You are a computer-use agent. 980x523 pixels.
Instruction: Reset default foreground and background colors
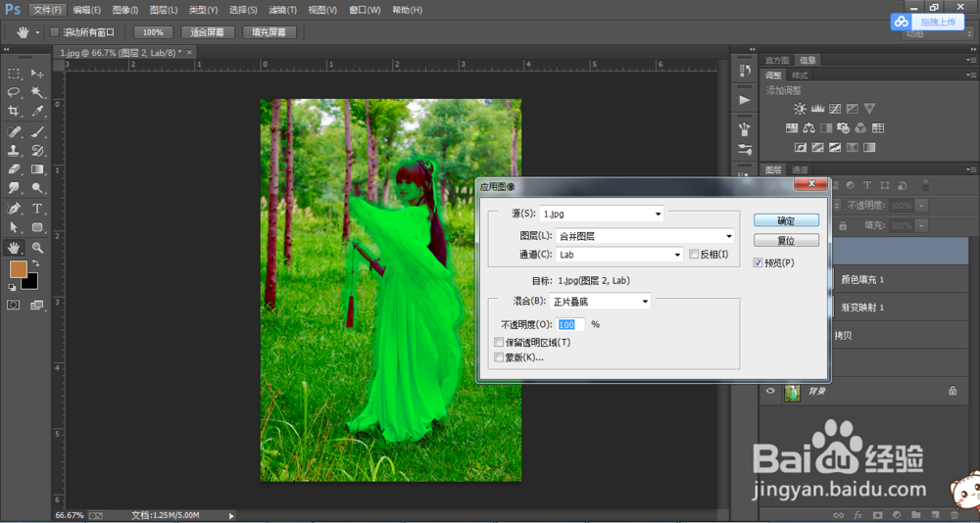[x=12, y=287]
